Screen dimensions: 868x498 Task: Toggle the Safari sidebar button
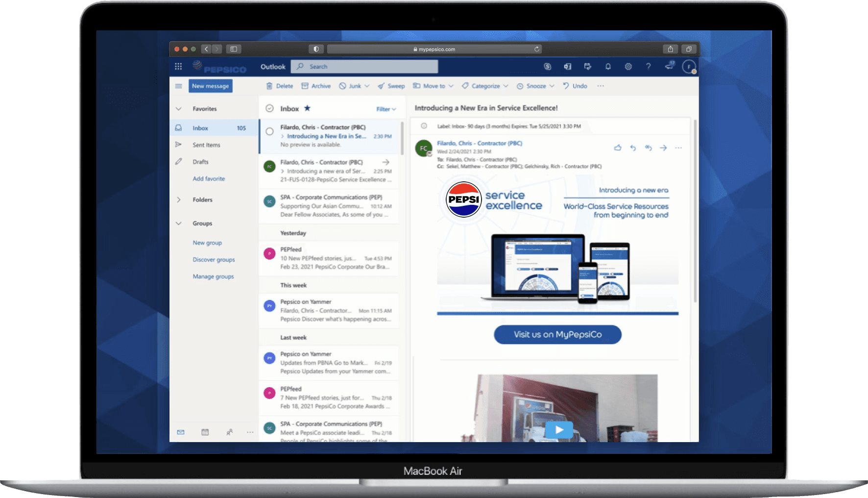pos(234,49)
